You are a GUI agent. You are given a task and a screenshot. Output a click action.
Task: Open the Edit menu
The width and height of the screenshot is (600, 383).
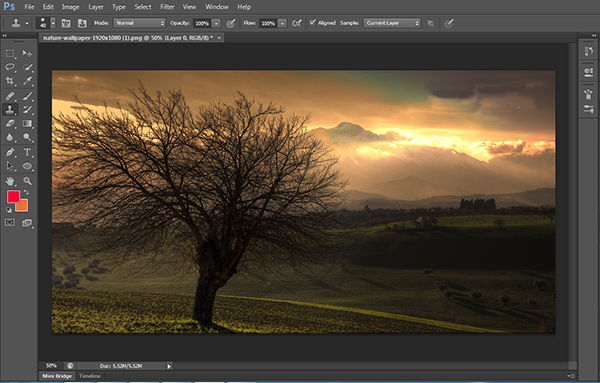point(48,7)
